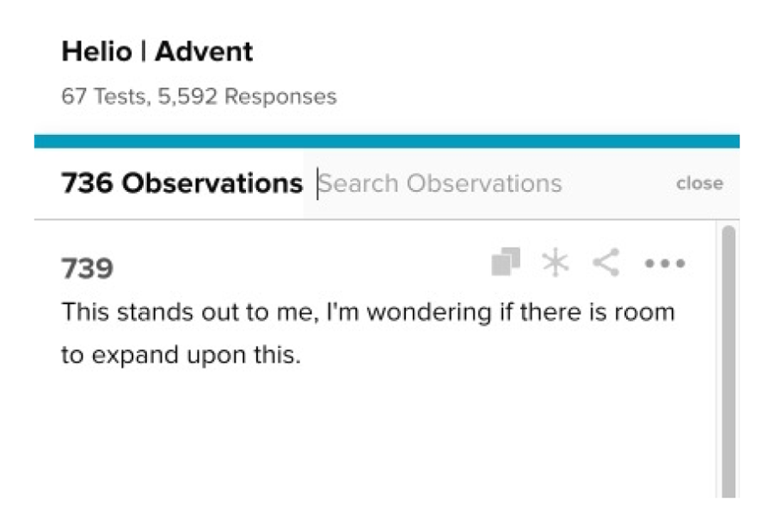Open the three-dot more options menu
Image resolution: width=774 pixels, height=532 pixels.
[x=665, y=264]
